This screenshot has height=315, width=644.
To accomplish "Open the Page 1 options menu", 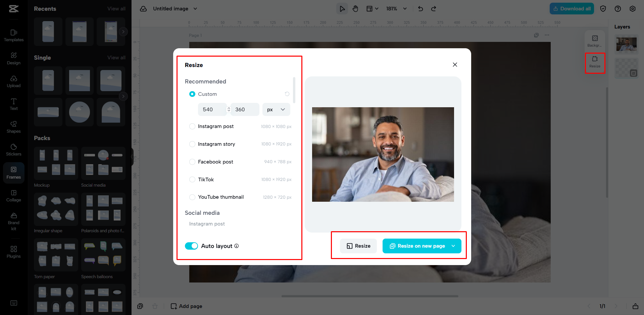I will click(x=547, y=35).
